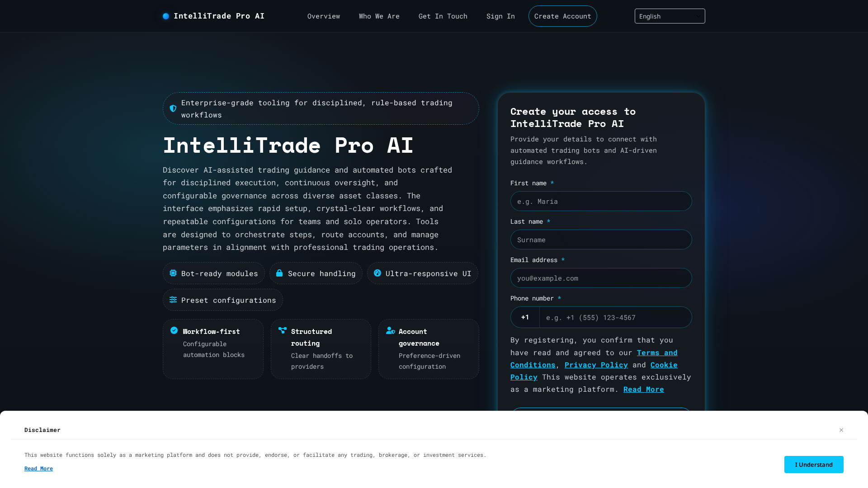Click the Email address input field
Screen dimensions: 868x488
tap(601, 278)
